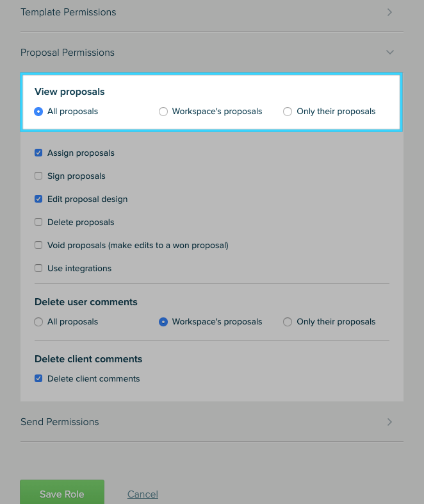Image resolution: width=424 pixels, height=504 pixels.
Task: Uncheck Edit proposal design checkbox
Action: (38, 199)
